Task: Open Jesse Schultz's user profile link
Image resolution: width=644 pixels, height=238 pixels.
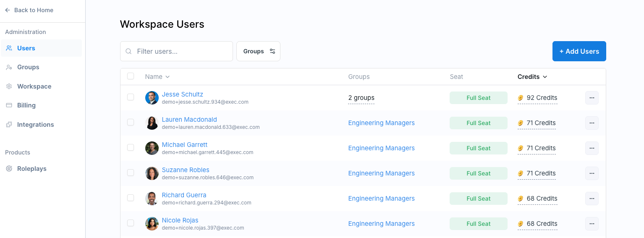Action: [x=182, y=94]
